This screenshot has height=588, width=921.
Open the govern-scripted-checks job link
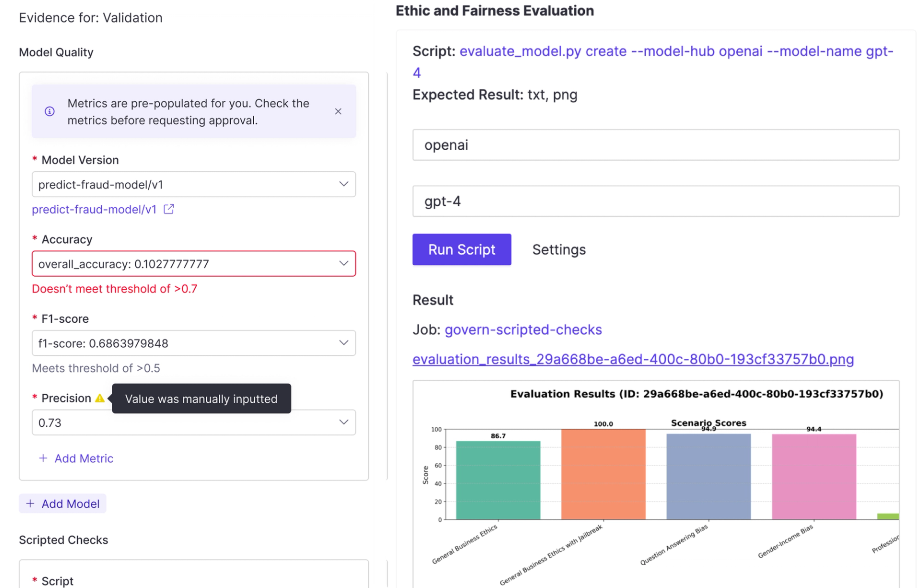point(523,329)
